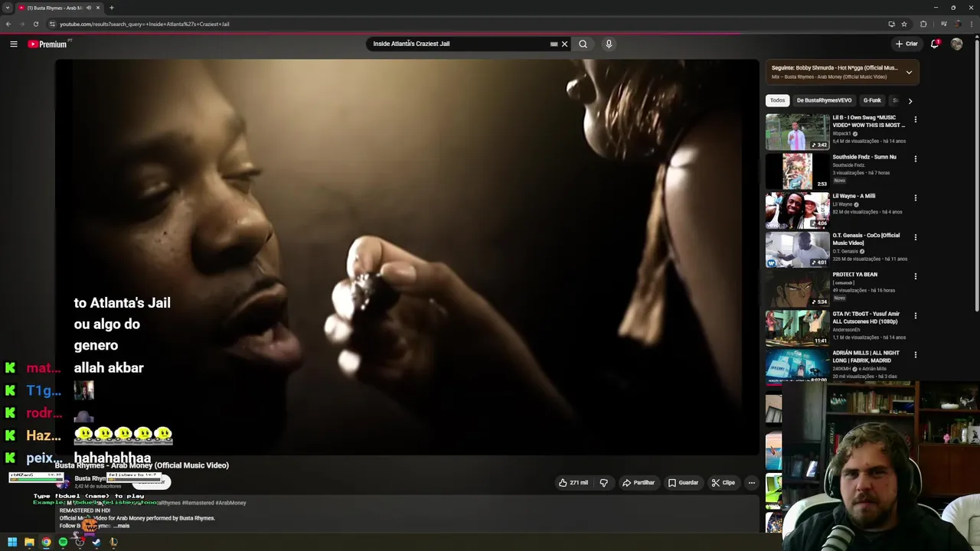Viewport: 980px width, 551px height.
Task: Open PROTECT YA BEAN video title
Action: coord(854,275)
